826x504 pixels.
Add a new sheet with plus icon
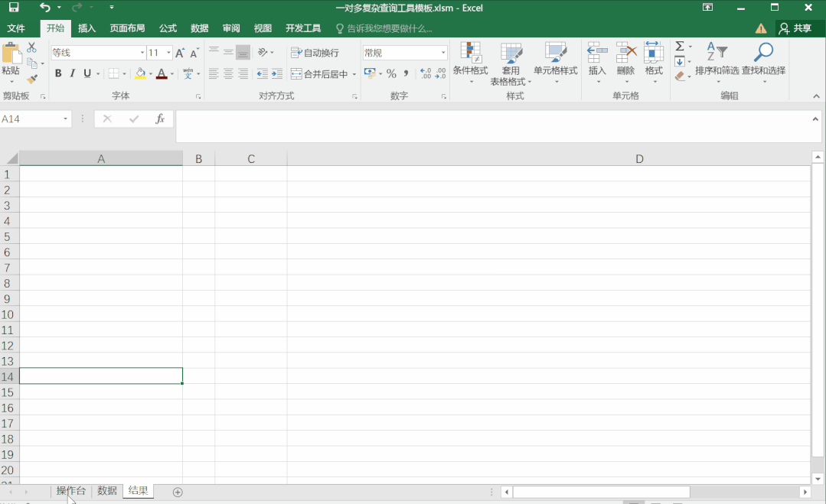tap(178, 492)
